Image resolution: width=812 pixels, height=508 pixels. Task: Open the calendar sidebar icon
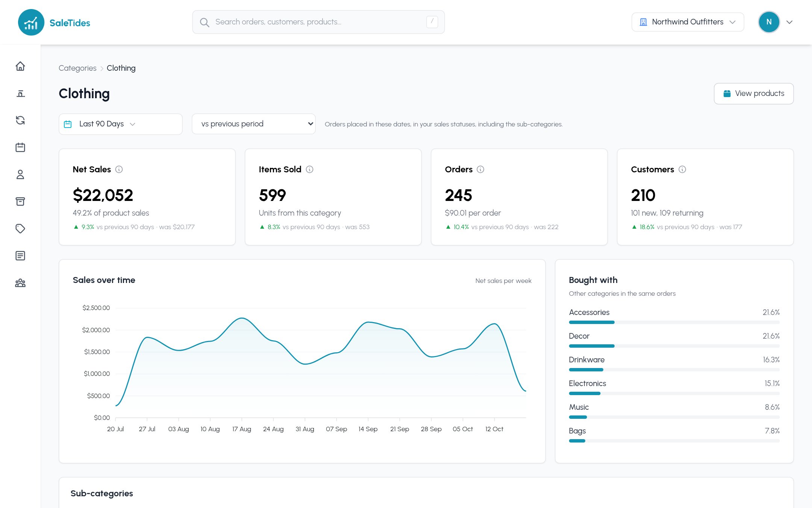tap(20, 148)
